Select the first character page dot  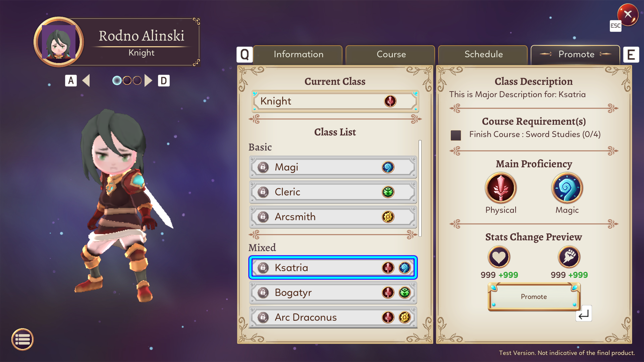click(x=117, y=81)
